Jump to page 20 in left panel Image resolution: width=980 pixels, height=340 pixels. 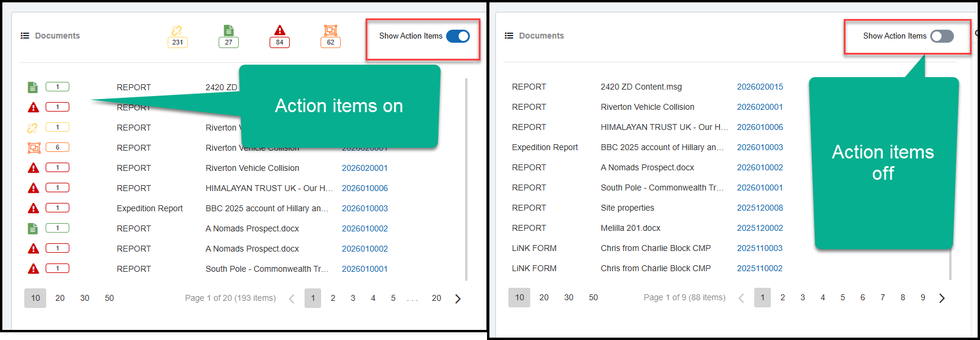click(436, 298)
